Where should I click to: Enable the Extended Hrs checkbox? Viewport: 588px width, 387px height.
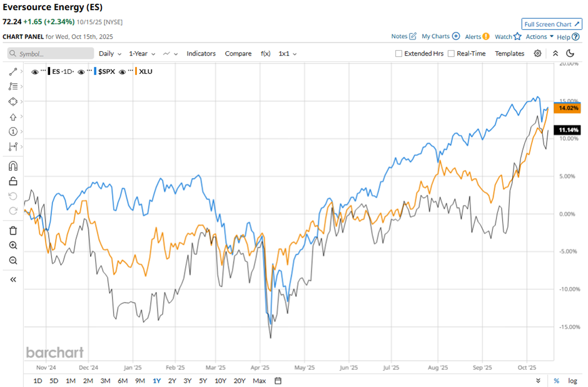coord(398,54)
